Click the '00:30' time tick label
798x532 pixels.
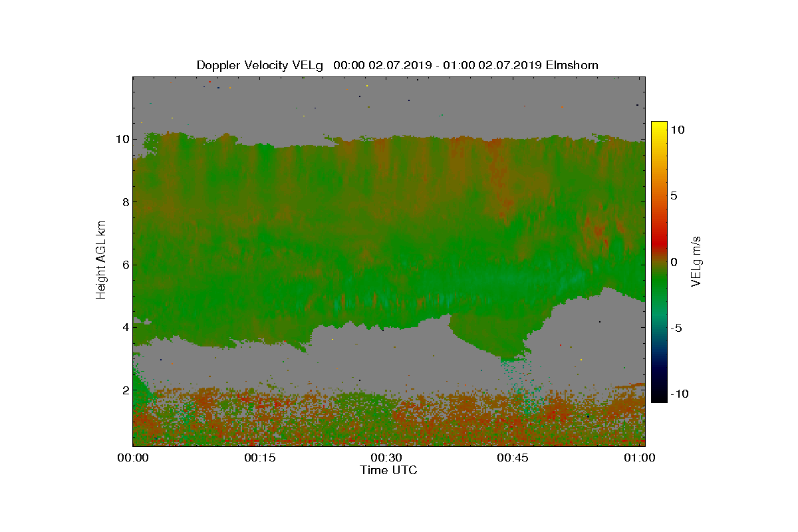pyautogui.click(x=386, y=458)
